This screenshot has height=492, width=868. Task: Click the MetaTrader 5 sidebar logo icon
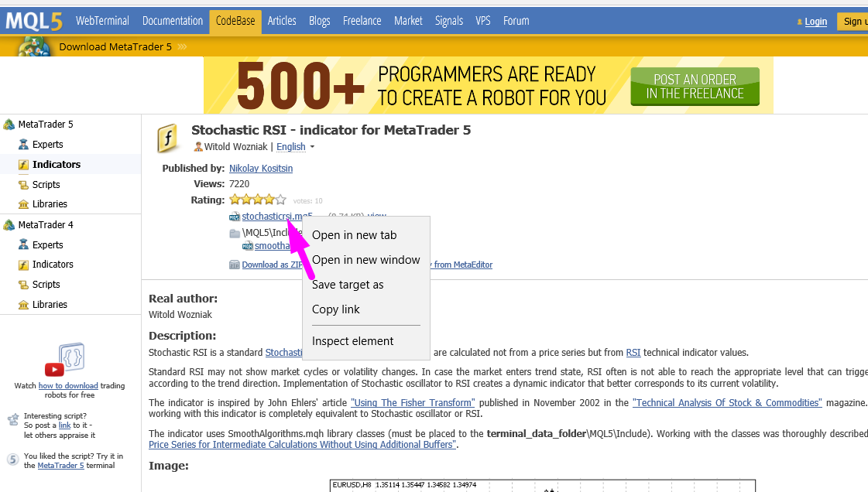pyautogui.click(x=9, y=125)
